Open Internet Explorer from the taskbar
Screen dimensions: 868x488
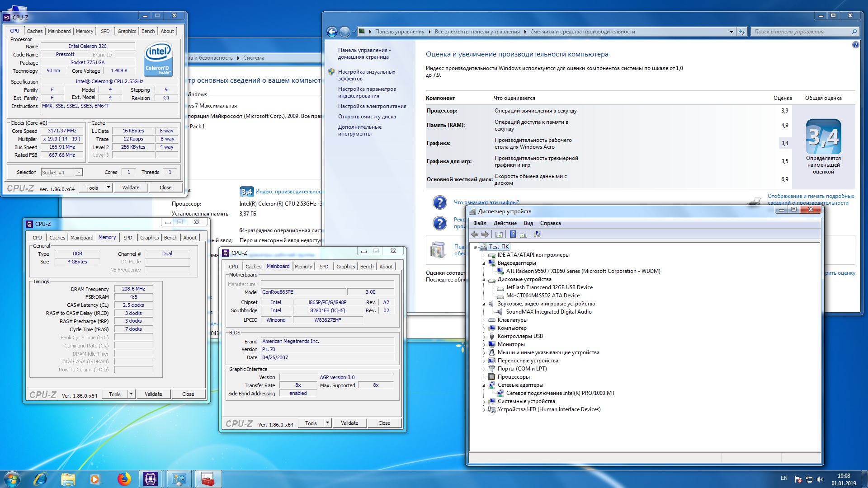pyautogui.click(x=41, y=479)
